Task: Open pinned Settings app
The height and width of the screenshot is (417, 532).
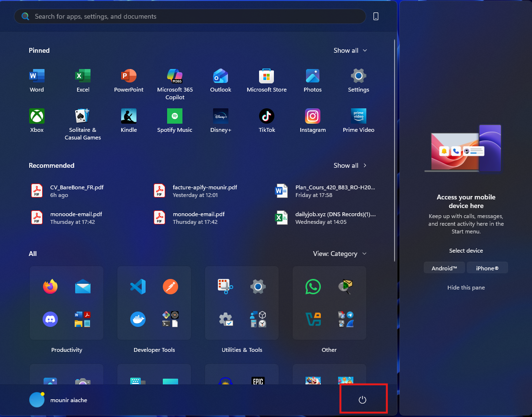Action: coord(358,81)
